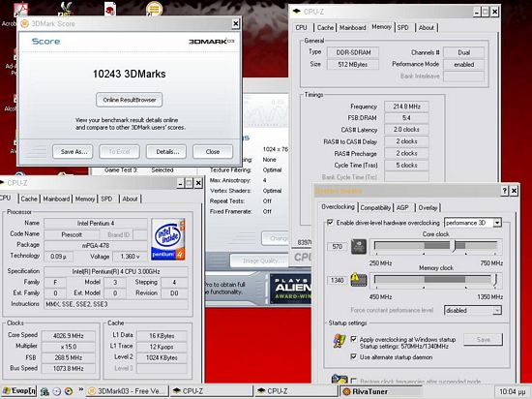Click the Specification field Intel Pentium 4 CPU 3.00GHz
The width and height of the screenshot is (532, 399).
point(116,271)
